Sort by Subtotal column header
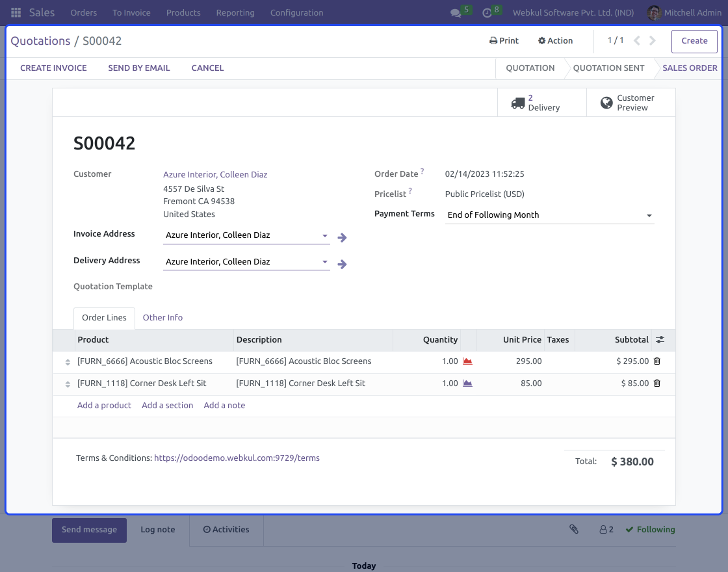This screenshot has width=728, height=572. pyautogui.click(x=631, y=340)
